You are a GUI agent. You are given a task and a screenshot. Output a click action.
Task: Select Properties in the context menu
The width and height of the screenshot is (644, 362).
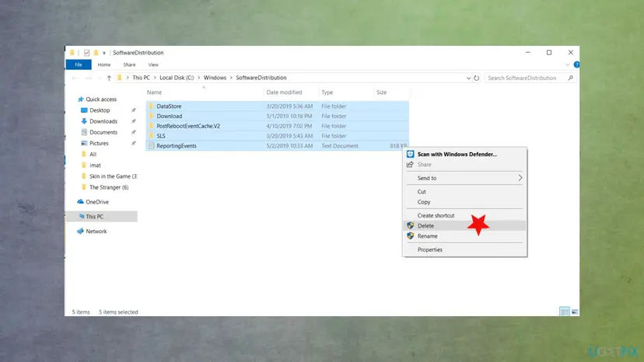tap(464, 249)
